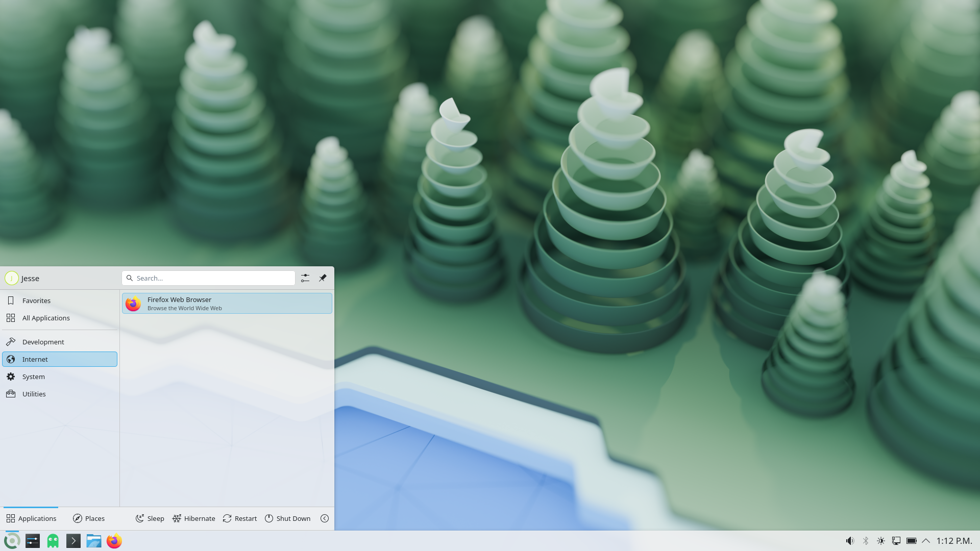Viewport: 980px width, 551px height.
Task: Open the volume control in the system tray
Action: [x=850, y=541]
